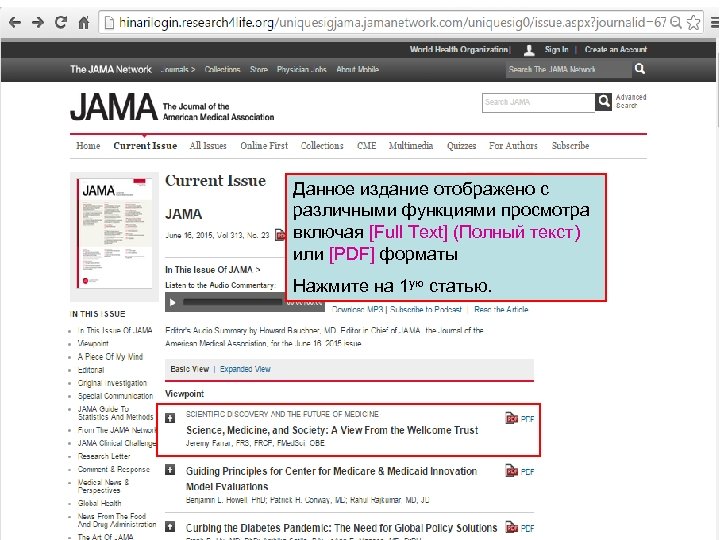Image resolution: width=720 pixels, height=540 pixels.
Task: Click the user profile icon near Sign In
Action: tap(529, 50)
